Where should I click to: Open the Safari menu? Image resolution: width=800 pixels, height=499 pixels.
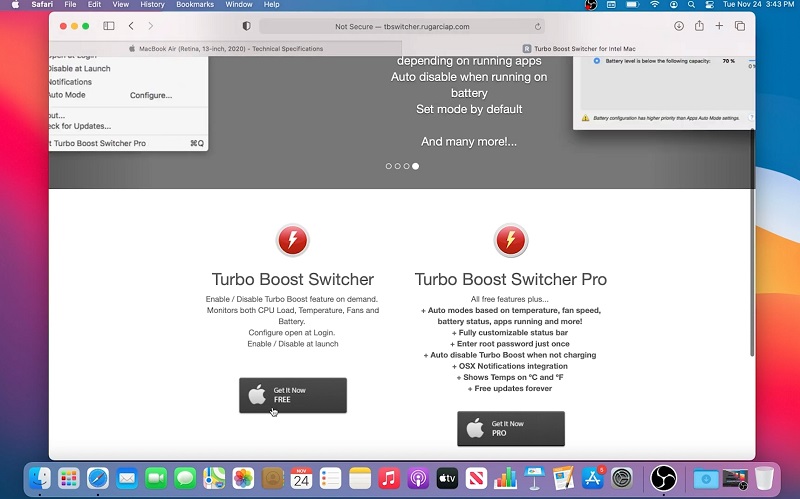[42, 5]
